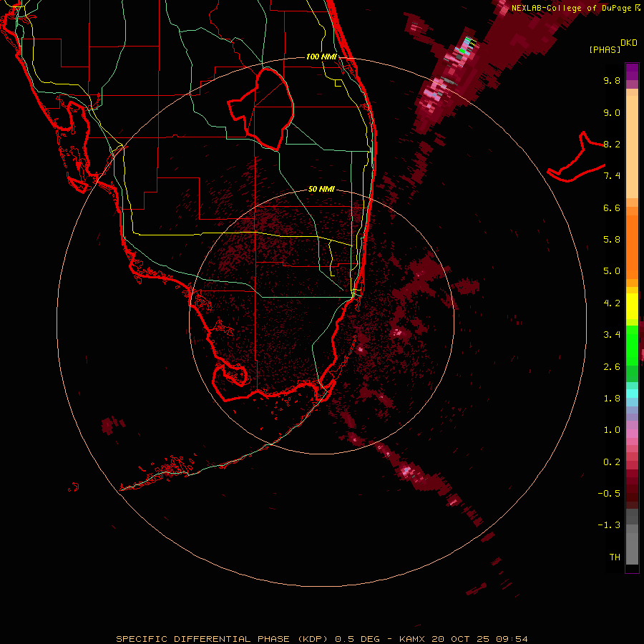This screenshot has width=644, height=644.
Task: Click the 6.6 scale label
Action: pos(612,208)
